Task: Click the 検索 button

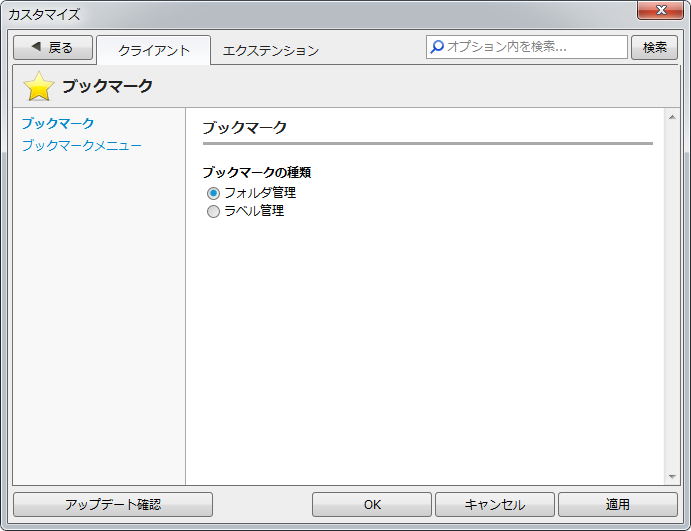Action: click(x=654, y=47)
